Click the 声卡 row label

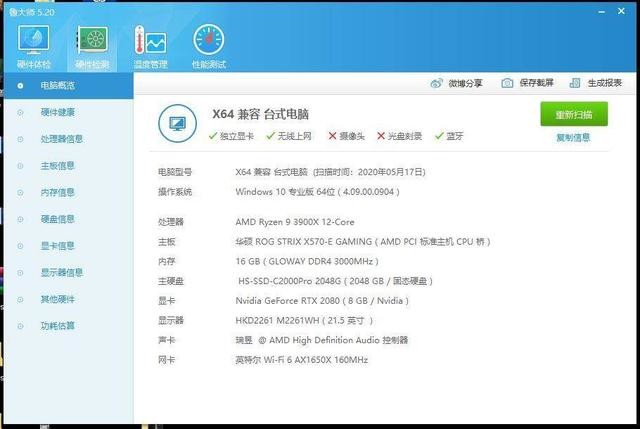click(x=167, y=340)
